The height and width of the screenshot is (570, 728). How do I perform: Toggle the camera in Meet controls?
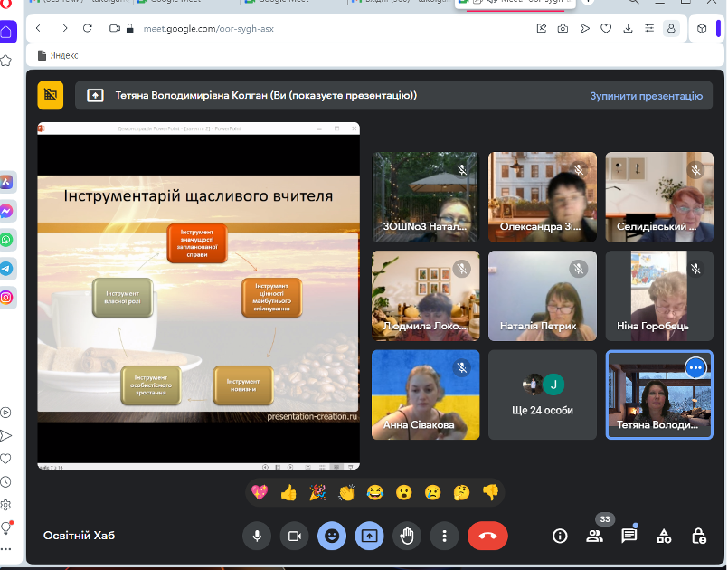click(x=294, y=537)
